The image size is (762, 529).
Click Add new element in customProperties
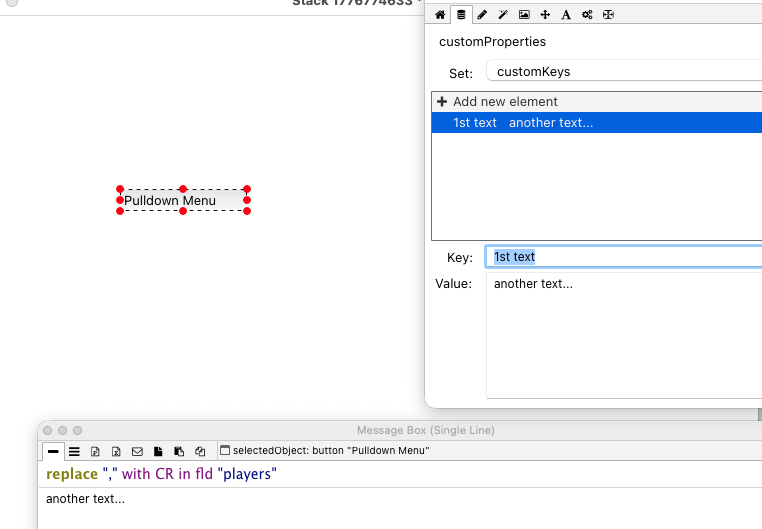(505, 102)
